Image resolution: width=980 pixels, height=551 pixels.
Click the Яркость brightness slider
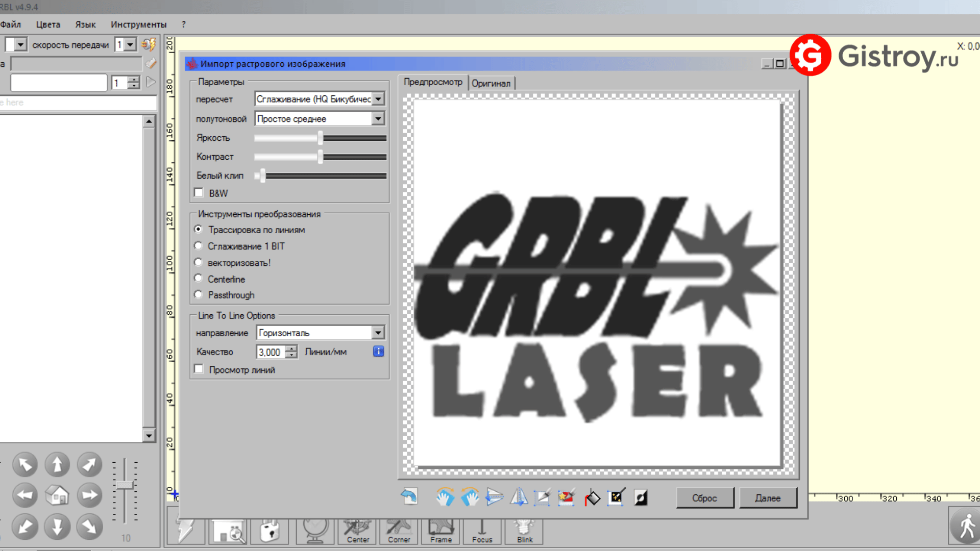click(320, 138)
